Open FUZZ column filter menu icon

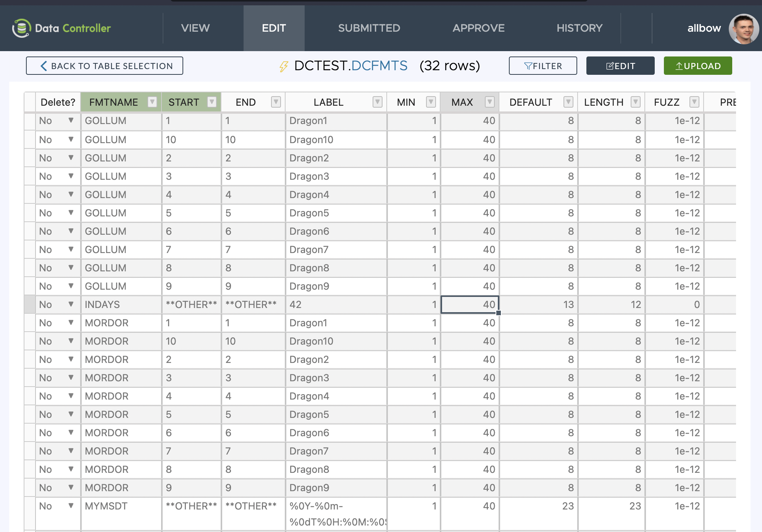coord(694,102)
